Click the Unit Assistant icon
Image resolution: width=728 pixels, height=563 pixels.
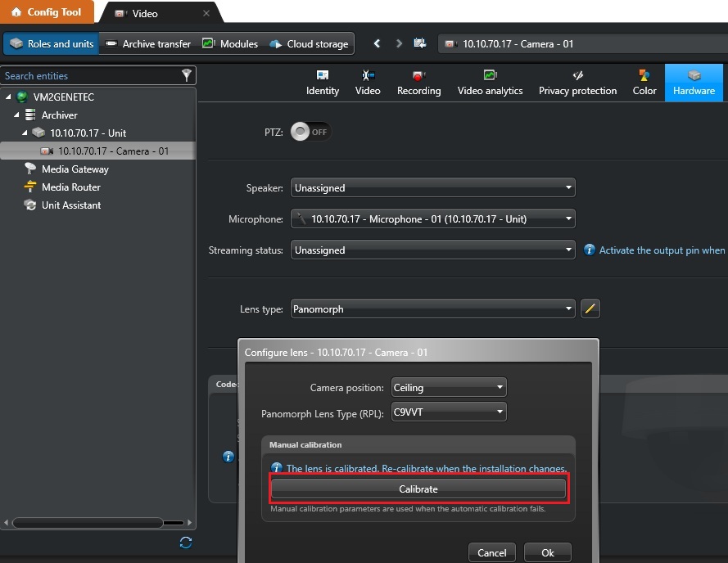tap(30, 205)
